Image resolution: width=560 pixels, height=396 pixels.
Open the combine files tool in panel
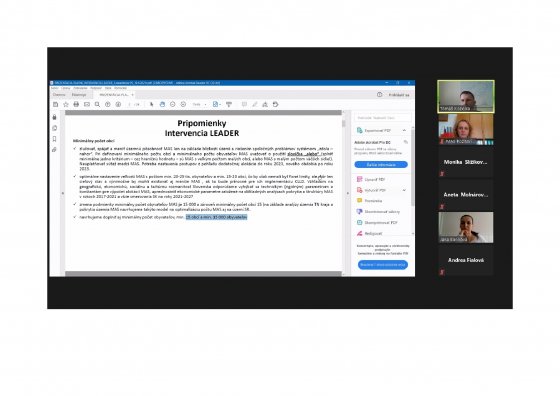click(x=378, y=212)
